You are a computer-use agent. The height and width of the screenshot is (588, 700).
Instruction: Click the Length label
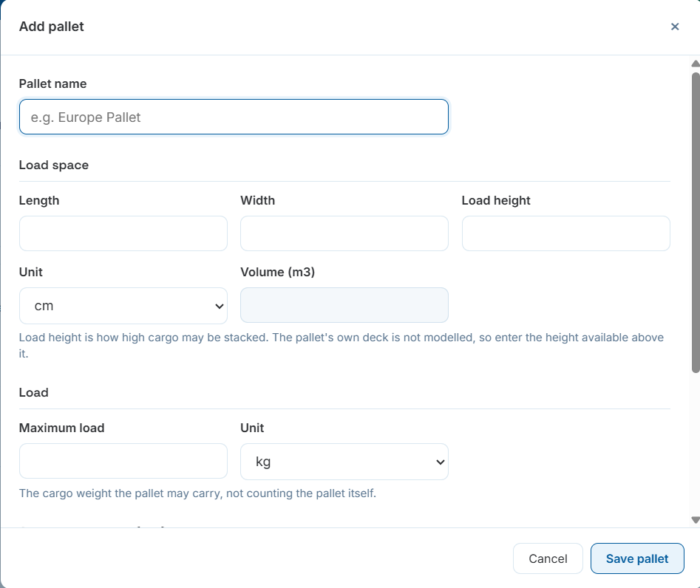tap(39, 201)
